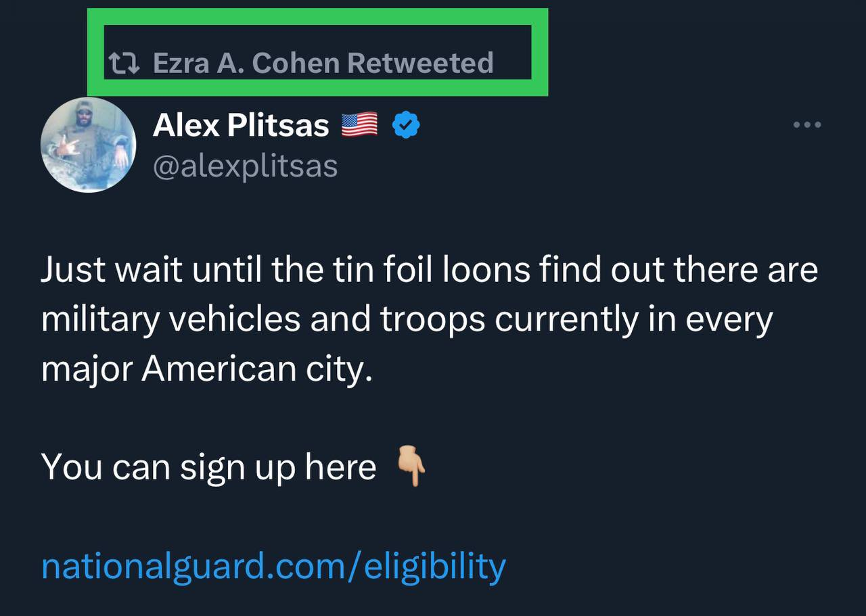
Task: Click the word "eligibility" in the URL
Action: [x=435, y=566]
